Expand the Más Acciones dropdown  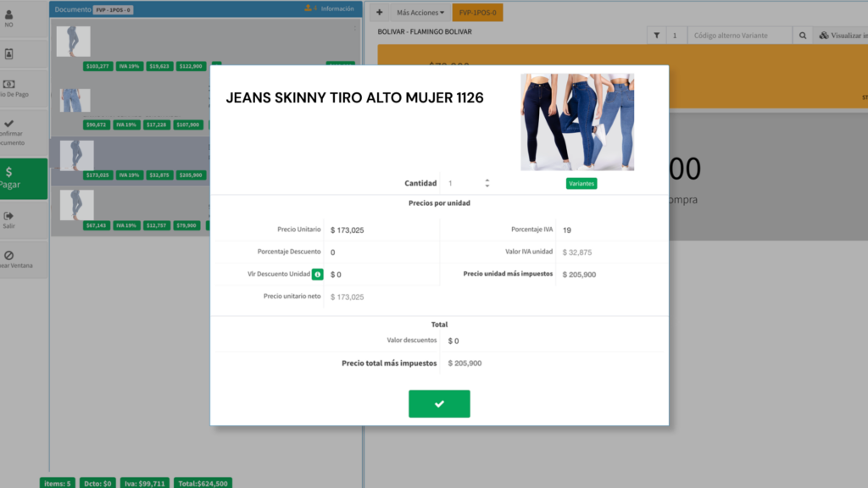[420, 13]
